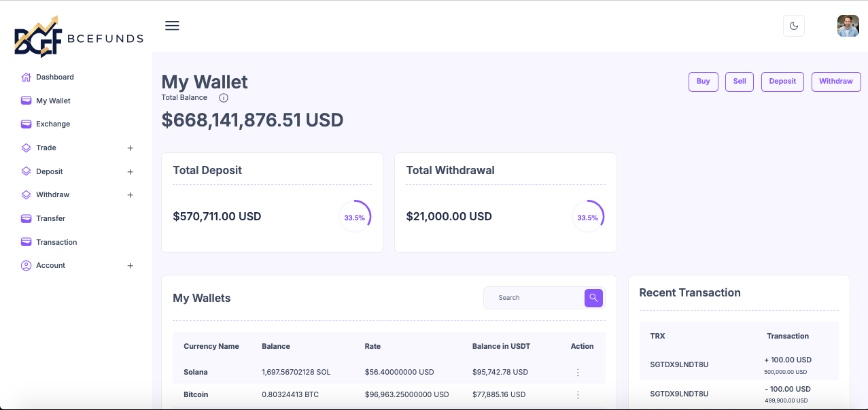Click the Total Balance info icon
This screenshot has width=868, height=410.
click(224, 98)
